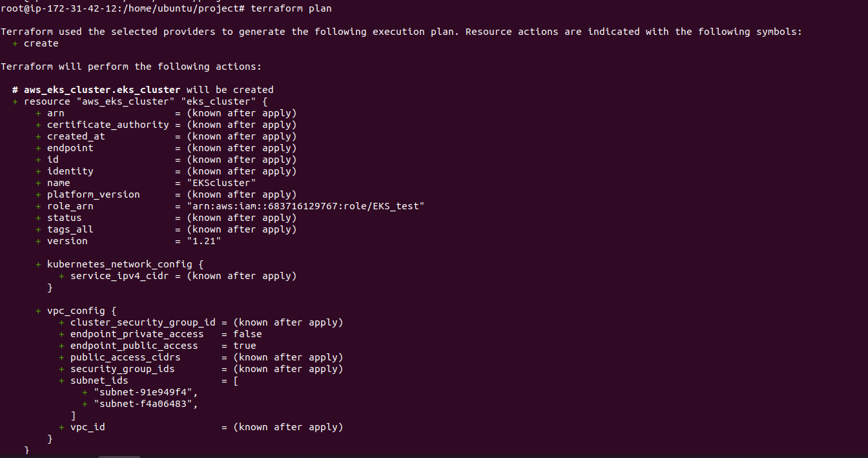Click the plus symbol before 'create'
Screen dimensions: 868x458
click(x=15, y=43)
